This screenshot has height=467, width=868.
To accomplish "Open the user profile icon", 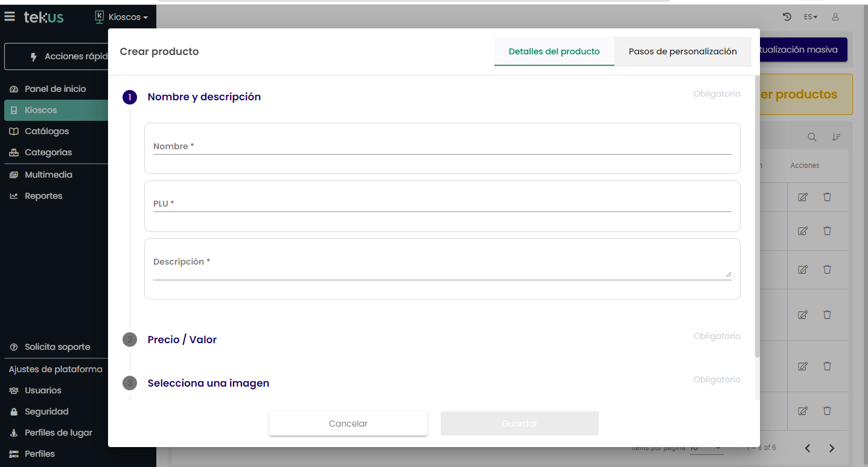I will coord(835,17).
